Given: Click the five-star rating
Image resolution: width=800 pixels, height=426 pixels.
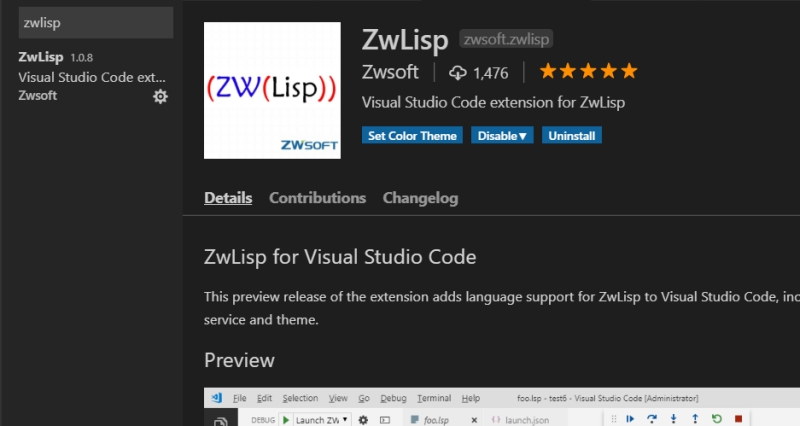Looking at the screenshot, I should click(x=588, y=71).
